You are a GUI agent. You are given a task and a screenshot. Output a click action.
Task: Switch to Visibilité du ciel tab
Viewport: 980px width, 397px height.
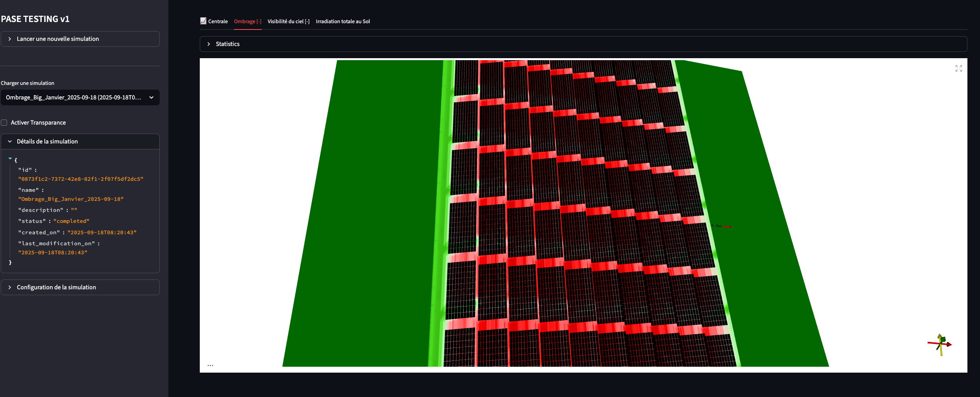(x=288, y=22)
